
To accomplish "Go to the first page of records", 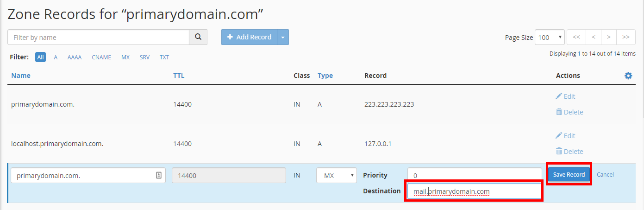I will pos(576,37).
